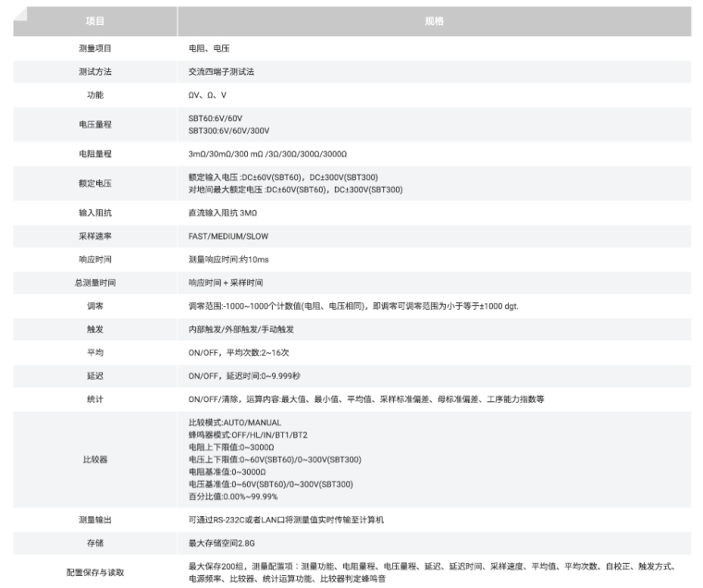Select the 统计 row label
The width and height of the screenshot is (703, 588).
(x=95, y=399)
